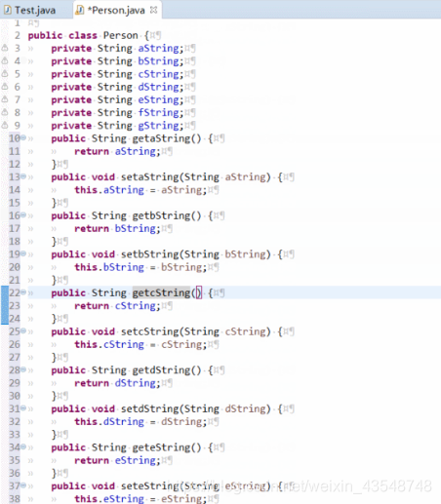Click the setdString method name
Viewport: 441px width, 504px height.
point(150,408)
